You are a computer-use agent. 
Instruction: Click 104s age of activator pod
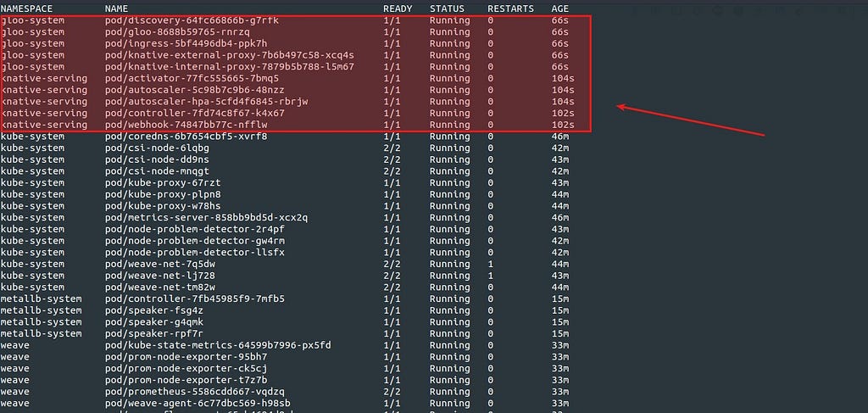pos(563,79)
